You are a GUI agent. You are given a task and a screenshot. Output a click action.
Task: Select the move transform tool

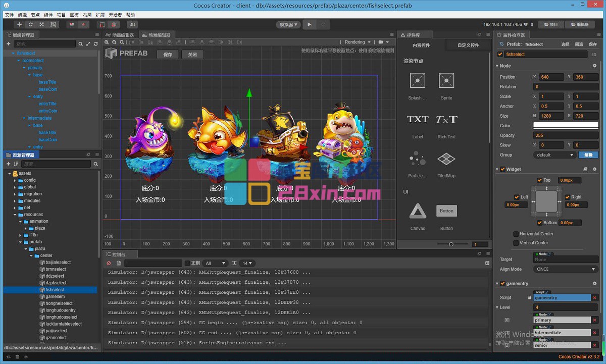click(20, 24)
